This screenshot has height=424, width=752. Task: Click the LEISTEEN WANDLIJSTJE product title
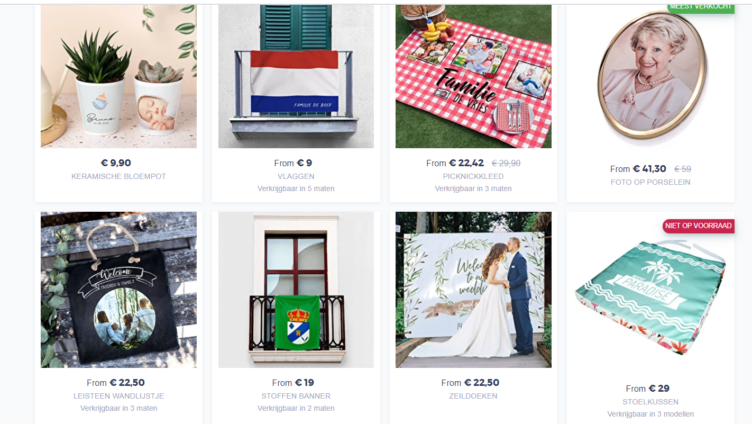click(x=118, y=396)
